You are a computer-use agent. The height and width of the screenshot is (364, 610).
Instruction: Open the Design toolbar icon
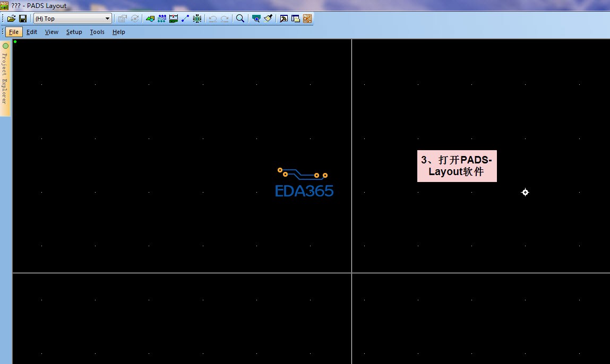(x=162, y=18)
